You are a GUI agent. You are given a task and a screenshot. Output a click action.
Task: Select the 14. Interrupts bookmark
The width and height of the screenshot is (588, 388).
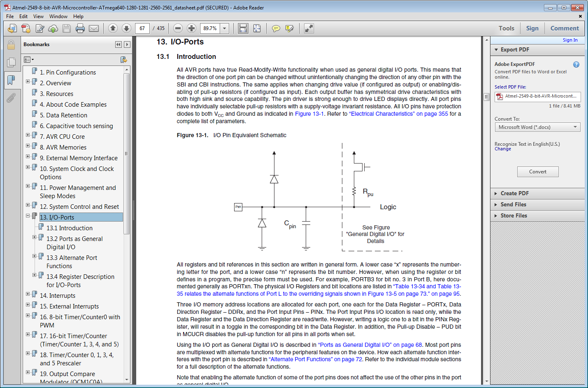click(58, 296)
